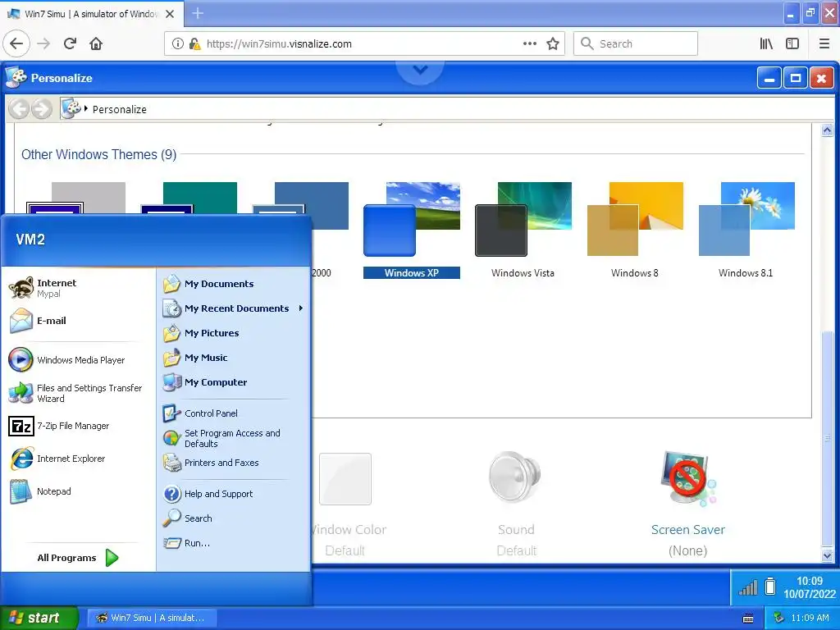Screen dimensions: 840x630
Task: Open the on-screen keyboard tray icon
Action: click(x=748, y=619)
